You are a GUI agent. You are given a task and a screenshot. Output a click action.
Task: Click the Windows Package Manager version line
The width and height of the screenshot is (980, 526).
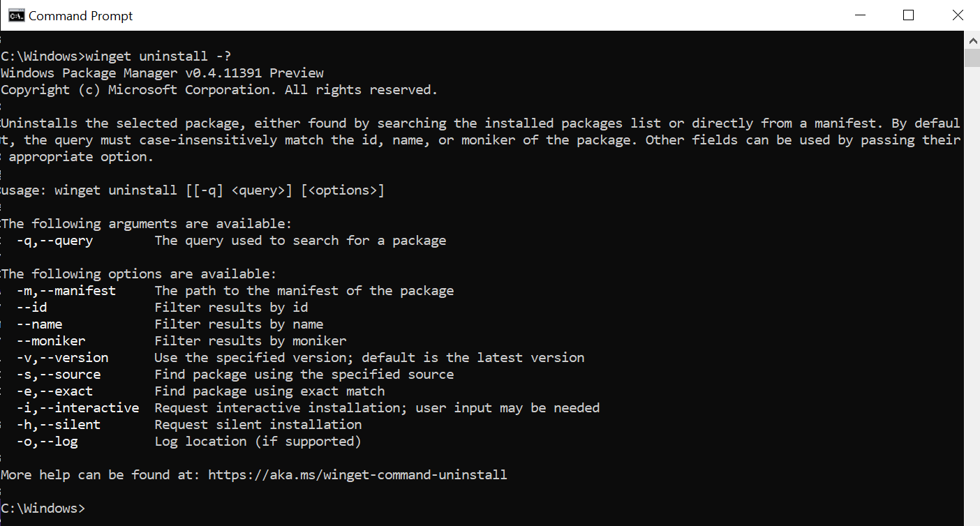tap(163, 73)
